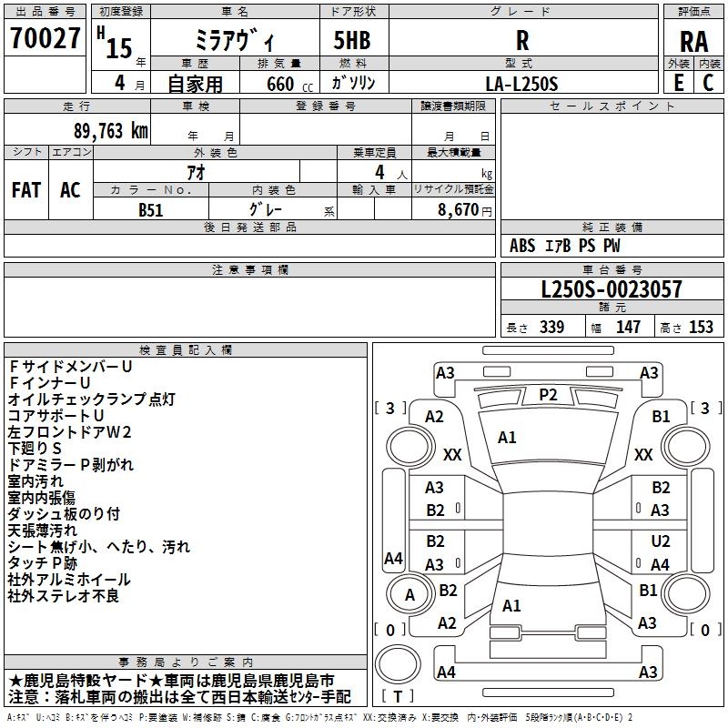Click the P2 mark on the car diagram
The height and width of the screenshot is (728, 728).
point(548,395)
